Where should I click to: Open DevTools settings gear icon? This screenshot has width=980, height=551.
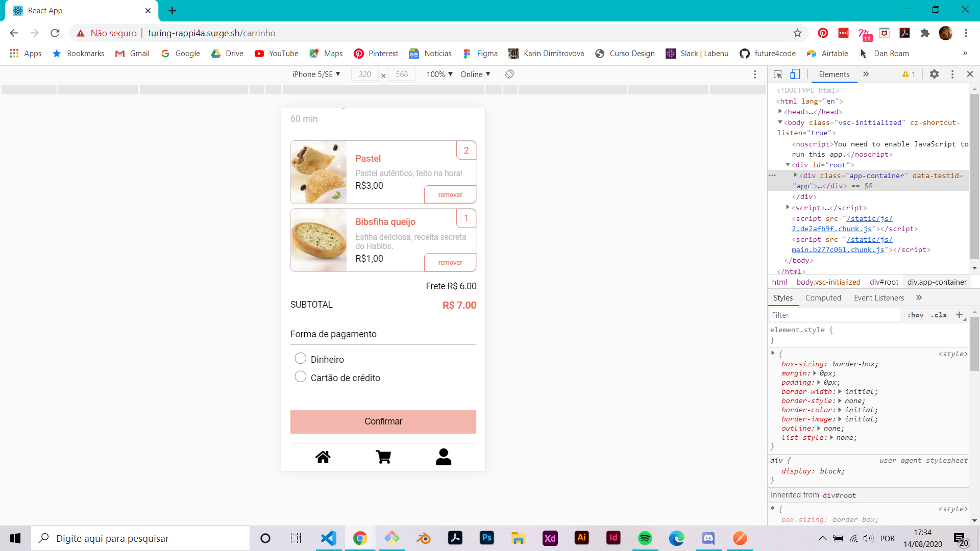point(934,74)
